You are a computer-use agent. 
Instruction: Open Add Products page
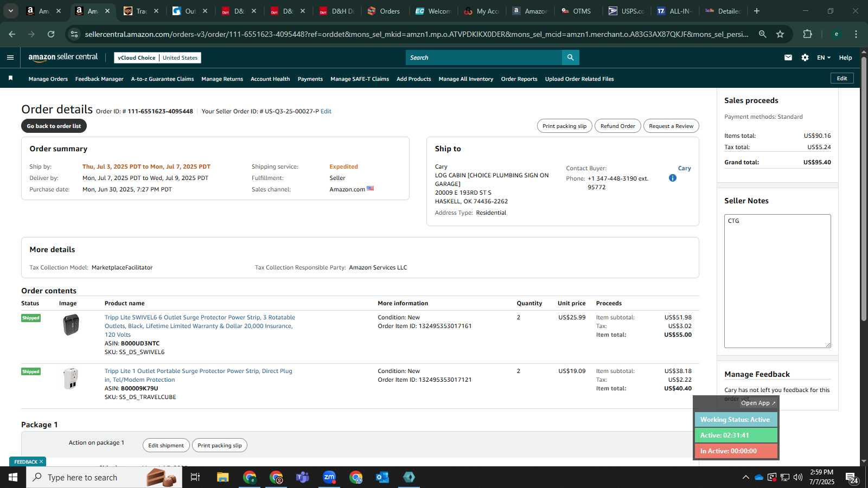414,79
